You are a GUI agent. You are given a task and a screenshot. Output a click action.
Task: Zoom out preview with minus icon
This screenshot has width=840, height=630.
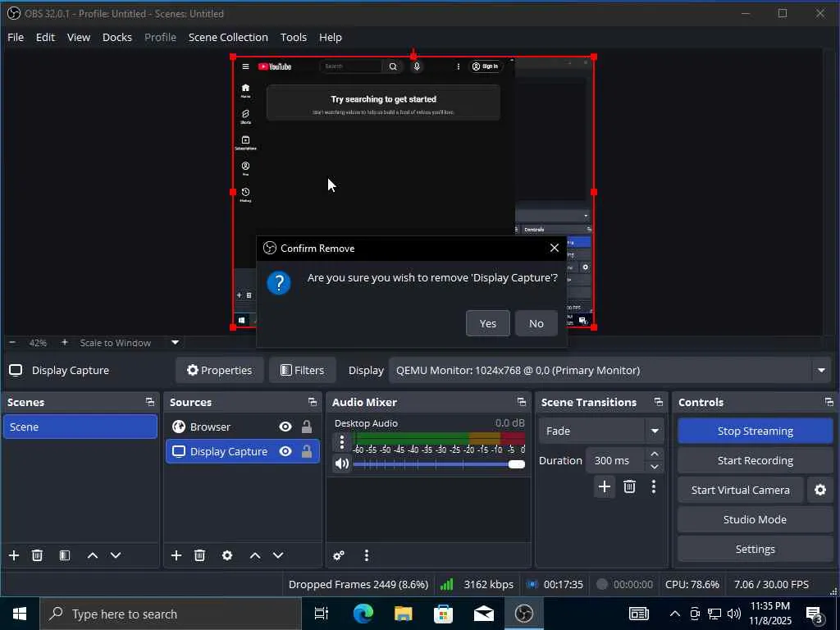(12, 343)
